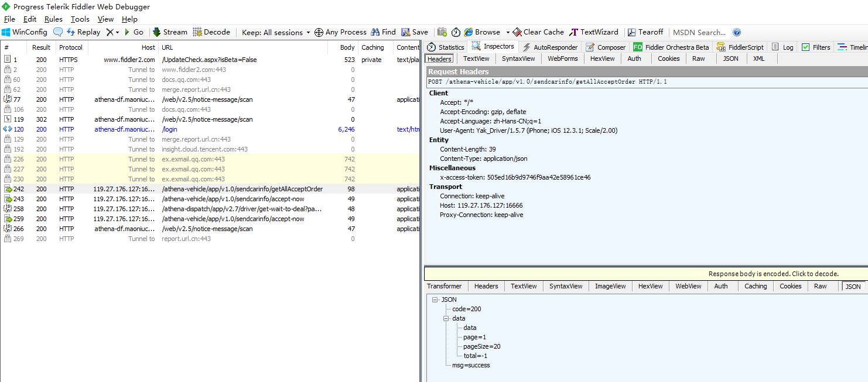
Task: Toggle Stream mode in toolbar
Action: point(170,32)
